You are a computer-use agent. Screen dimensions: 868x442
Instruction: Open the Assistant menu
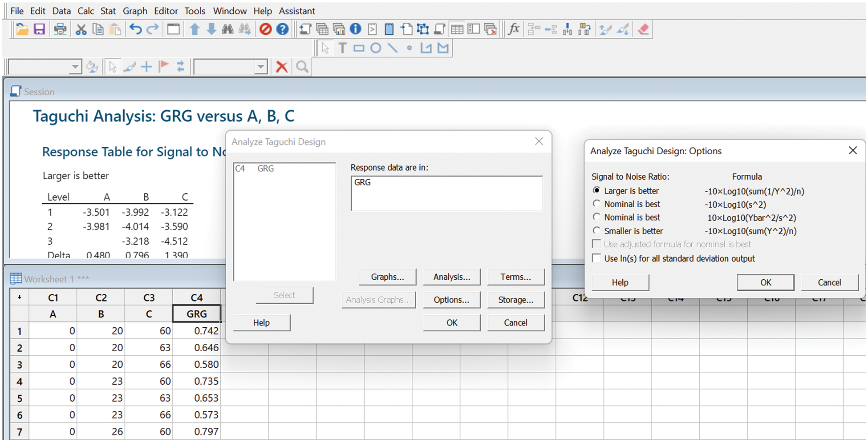(x=296, y=11)
